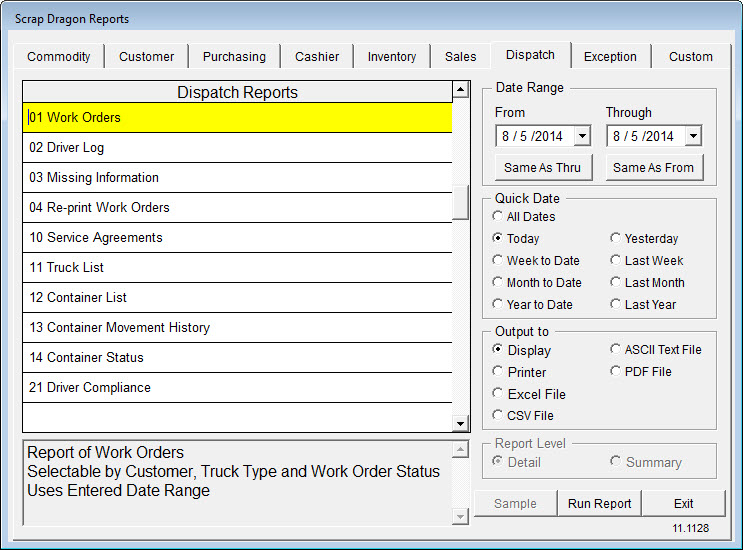Open the Exception tab
This screenshot has height=550, width=743.
pyautogui.click(x=610, y=56)
